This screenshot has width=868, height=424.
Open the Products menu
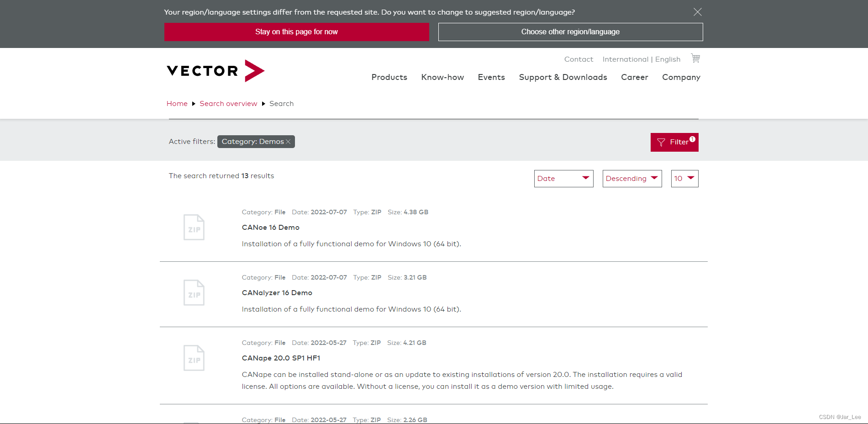pos(389,77)
